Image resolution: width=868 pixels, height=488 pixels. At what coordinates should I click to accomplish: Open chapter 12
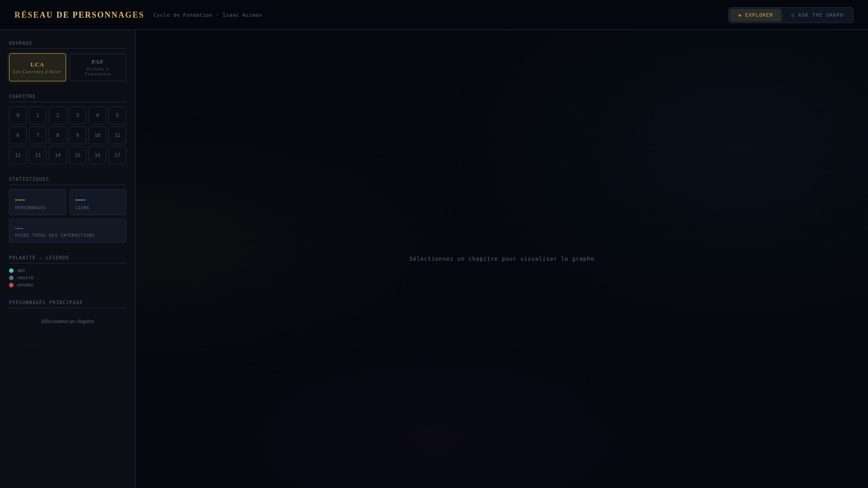point(18,155)
